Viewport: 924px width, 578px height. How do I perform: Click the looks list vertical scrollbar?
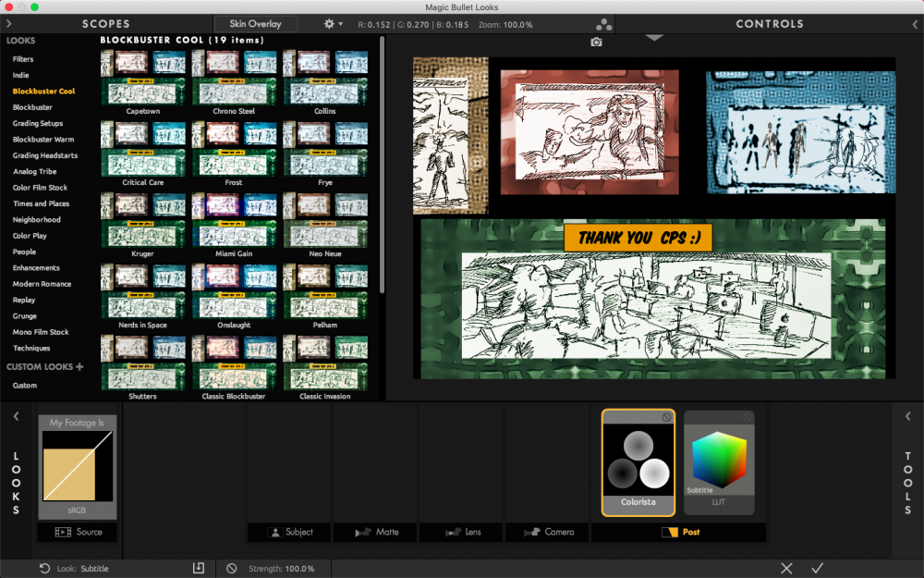[382, 166]
